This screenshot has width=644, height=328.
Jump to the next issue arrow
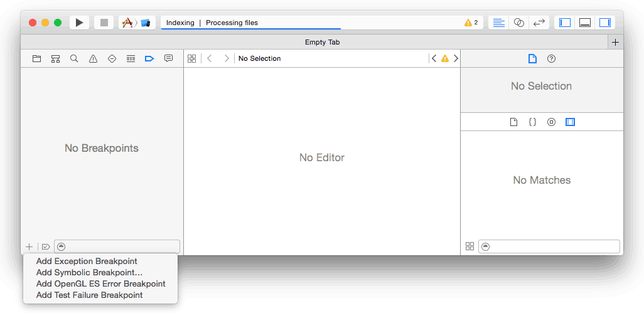point(456,59)
